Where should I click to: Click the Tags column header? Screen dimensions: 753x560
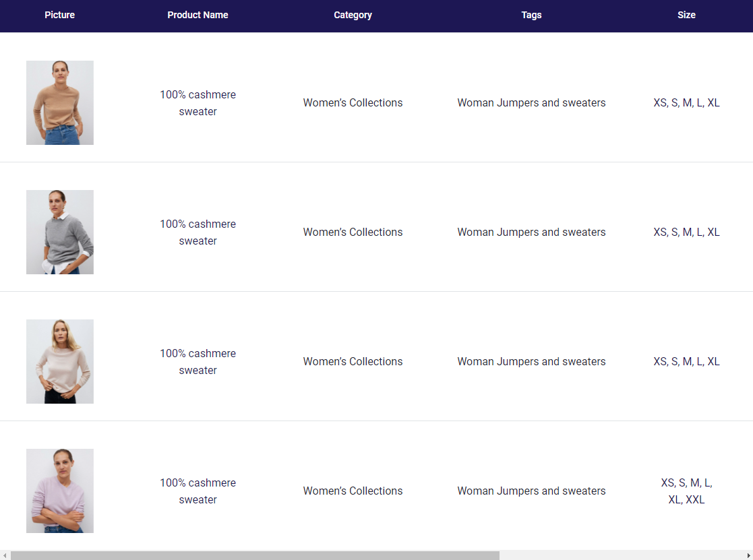[x=531, y=15]
